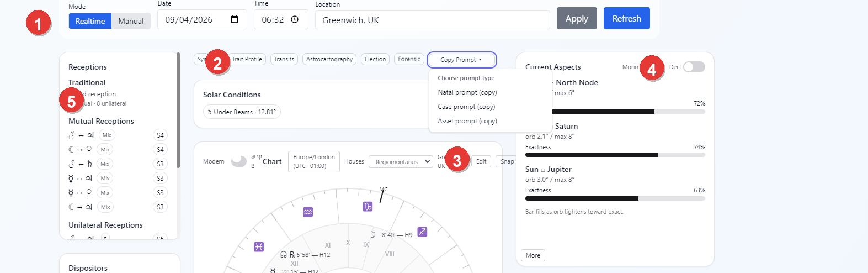Viewport: 868px width, 273px height.
Task: Focus the Location input field
Action: coord(433,20)
